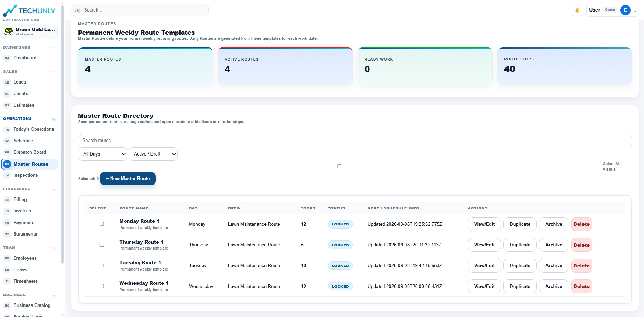Collapse the Team sidebar section
644x317 pixels.
(x=54, y=248)
